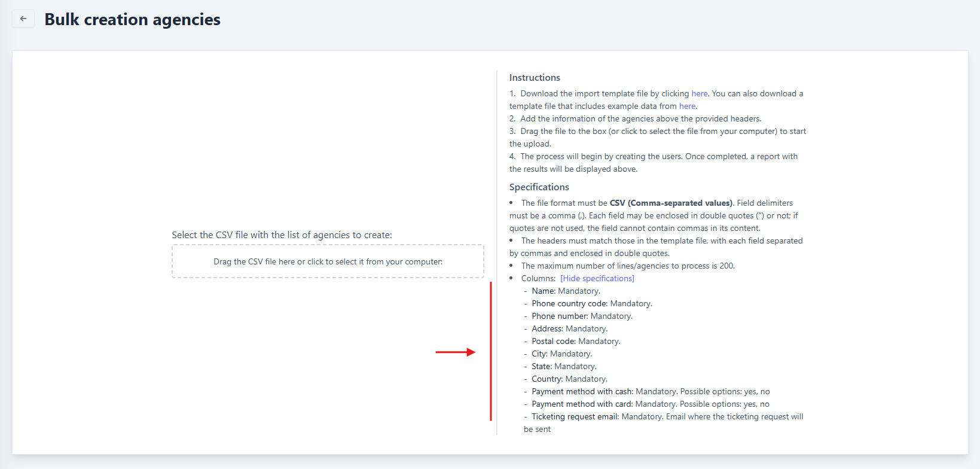
Task: Click the Instructions heading
Action: click(x=535, y=78)
